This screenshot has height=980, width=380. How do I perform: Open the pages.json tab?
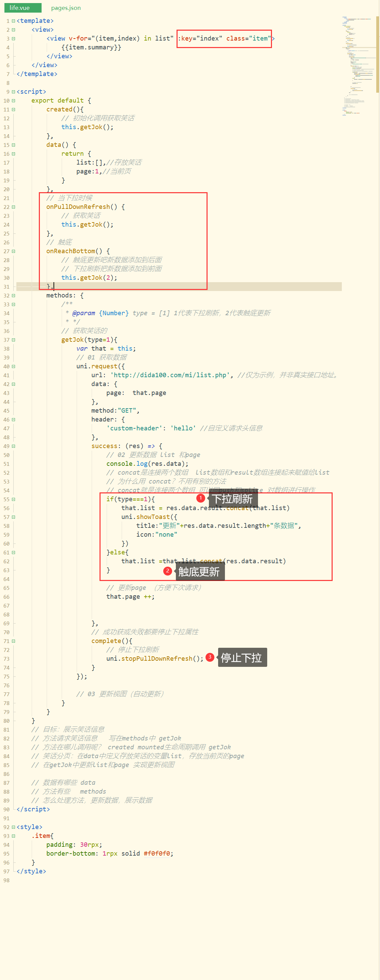pos(66,7)
